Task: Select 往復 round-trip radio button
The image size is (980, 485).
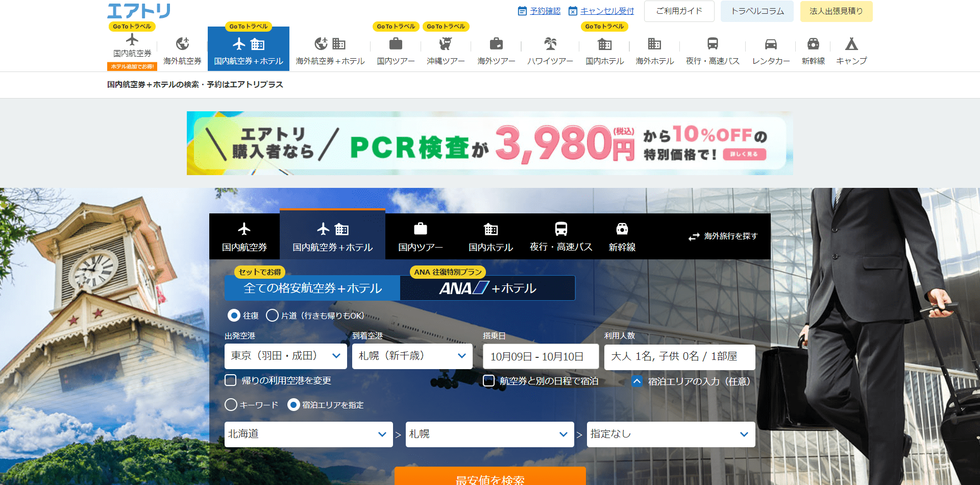Action: [x=234, y=316]
